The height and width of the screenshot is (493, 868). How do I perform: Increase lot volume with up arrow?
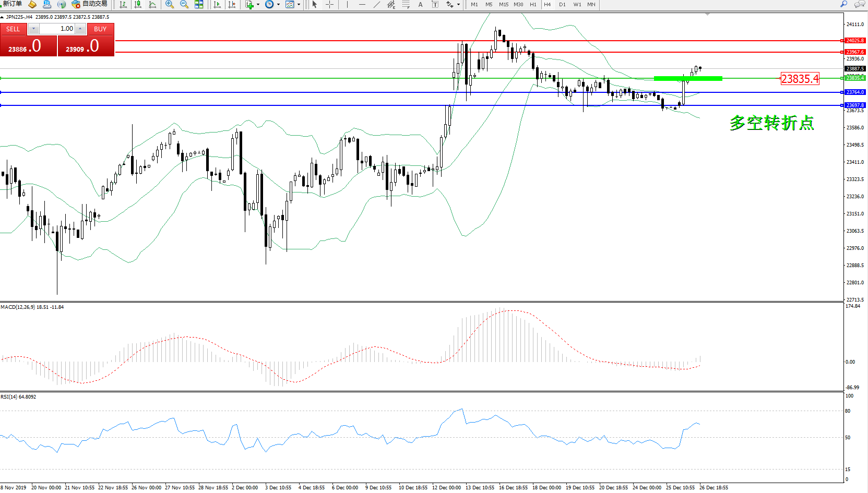(x=80, y=29)
